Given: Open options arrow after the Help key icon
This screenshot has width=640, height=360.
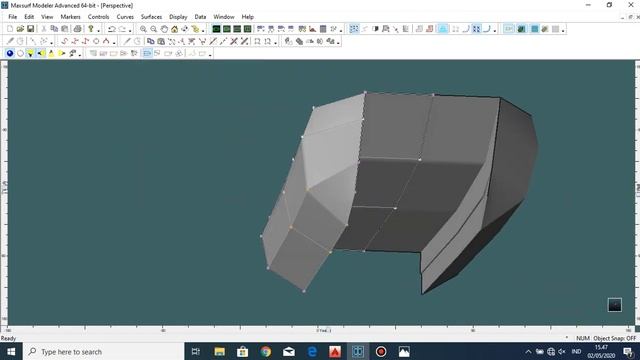Looking at the screenshot, I should point(98,30).
